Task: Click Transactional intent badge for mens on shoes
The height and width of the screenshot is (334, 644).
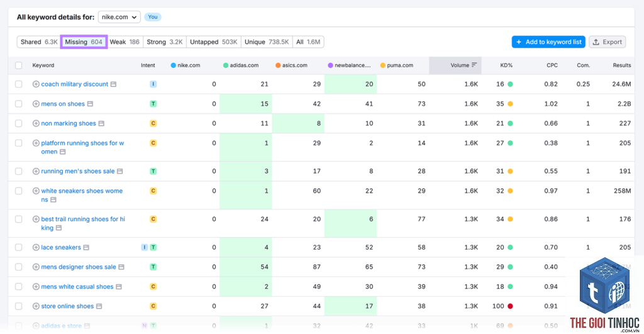Action: [153, 104]
